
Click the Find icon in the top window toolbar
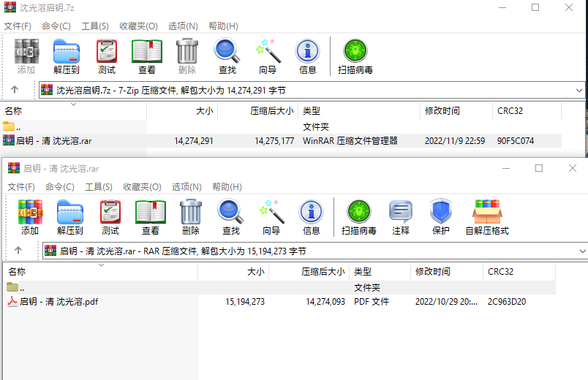[x=227, y=57]
